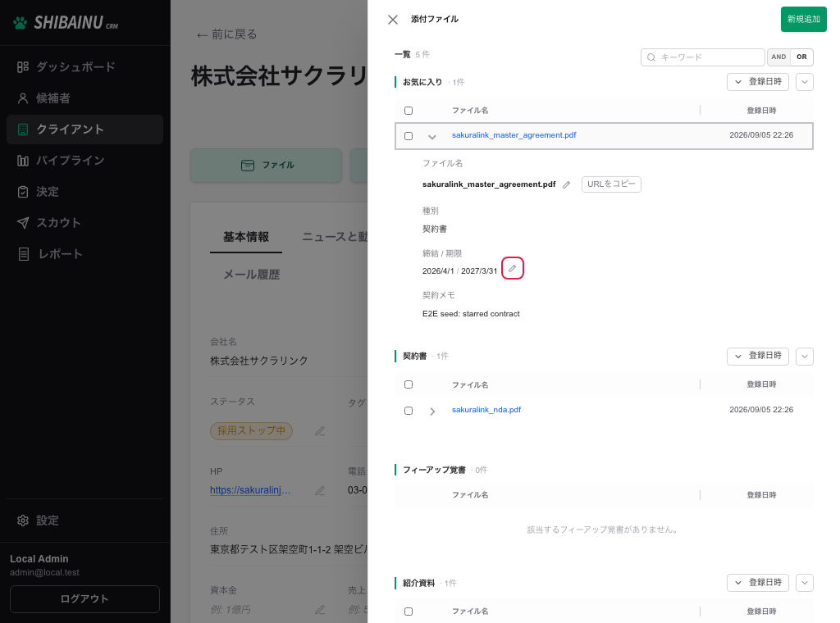This screenshot has height=623, width=840.
Task: Open 候補者 in the sidebar
Action: [x=84, y=98]
